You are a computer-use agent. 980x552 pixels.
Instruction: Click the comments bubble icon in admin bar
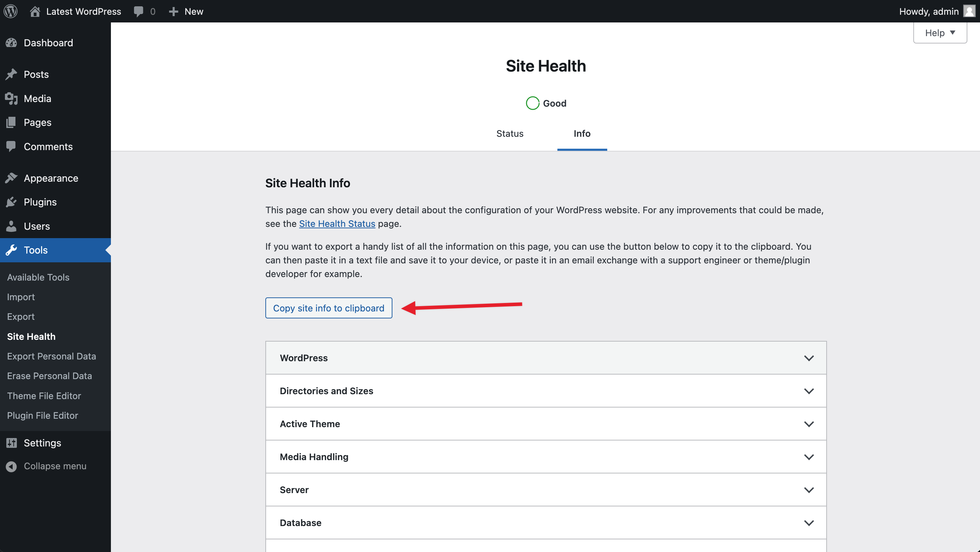point(139,11)
